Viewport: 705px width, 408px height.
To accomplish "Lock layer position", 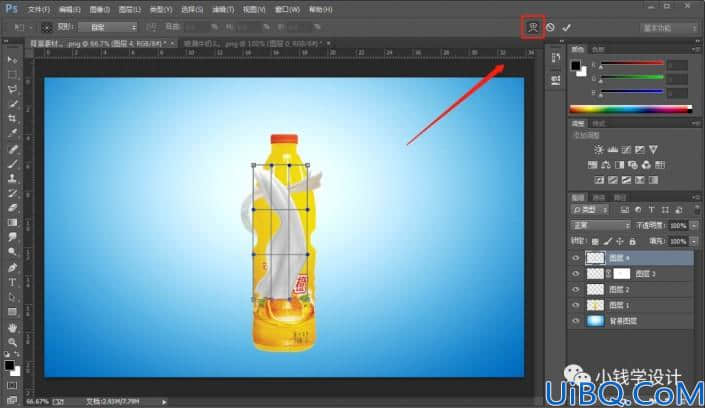I will pyautogui.click(x=620, y=242).
